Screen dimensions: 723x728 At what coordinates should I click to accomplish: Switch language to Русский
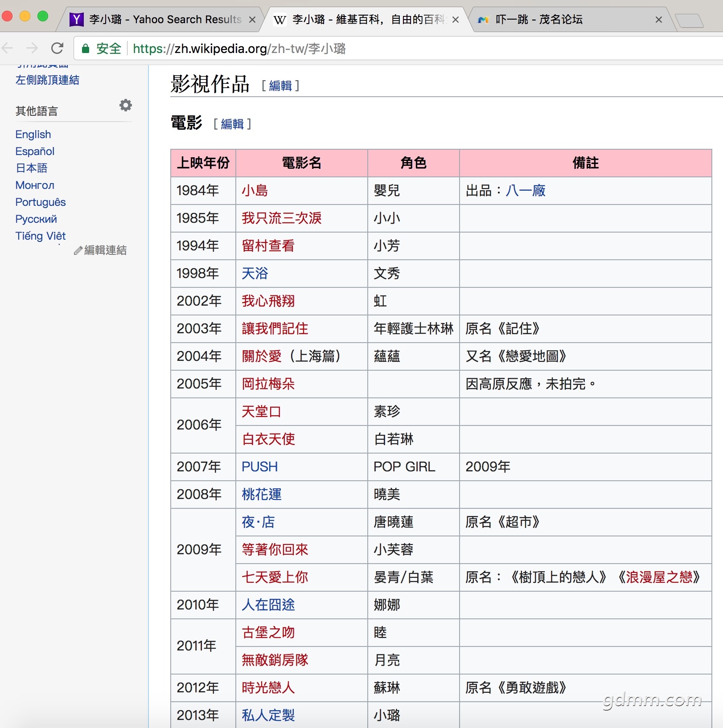click(x=36, y=219)
